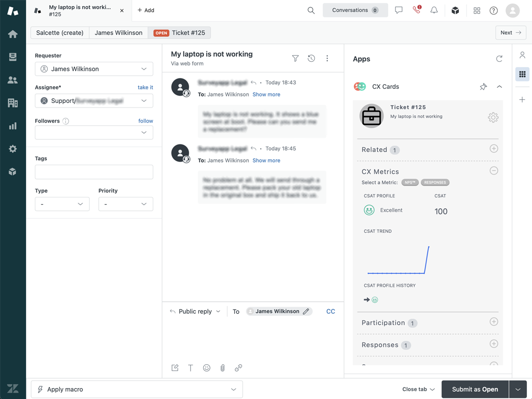This screenshot has height=399, width=532.
Task: Insert emoji in the reply
Action: 207,368
